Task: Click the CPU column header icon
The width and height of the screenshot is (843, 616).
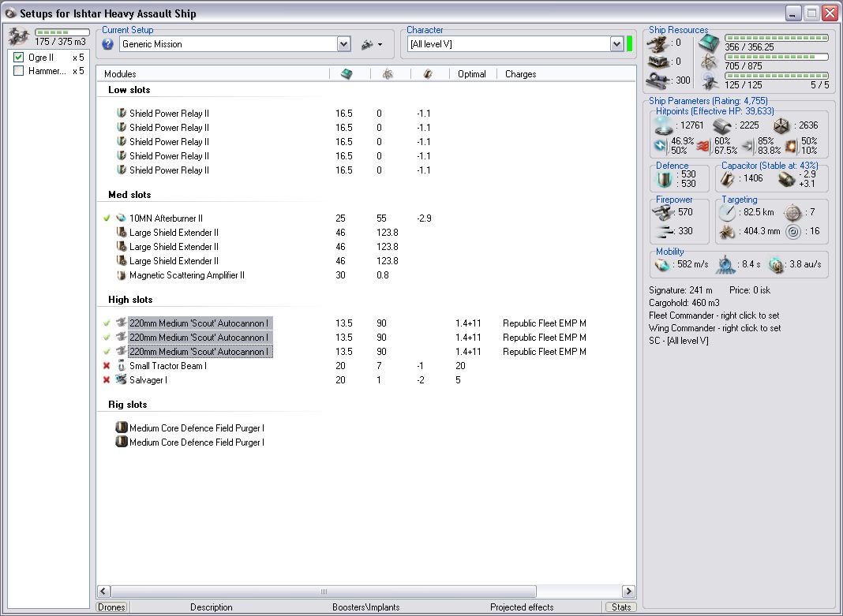Action: click(347, 73)
